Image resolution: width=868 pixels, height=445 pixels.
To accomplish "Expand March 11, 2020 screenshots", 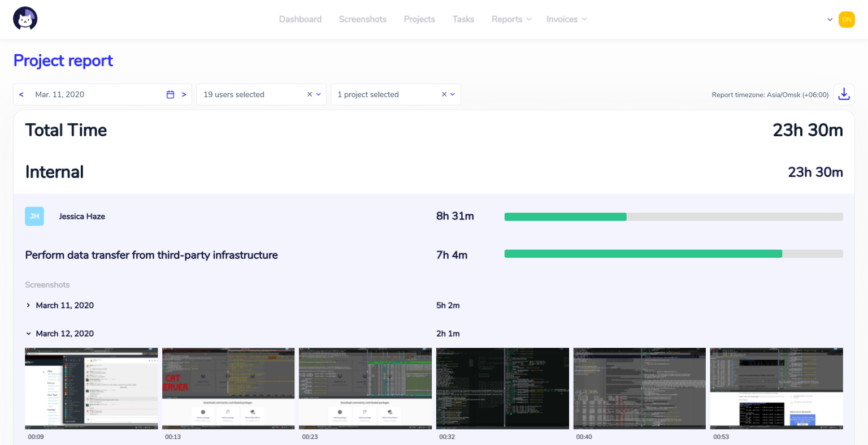I will pyautogui.click(x=28, y=305).
